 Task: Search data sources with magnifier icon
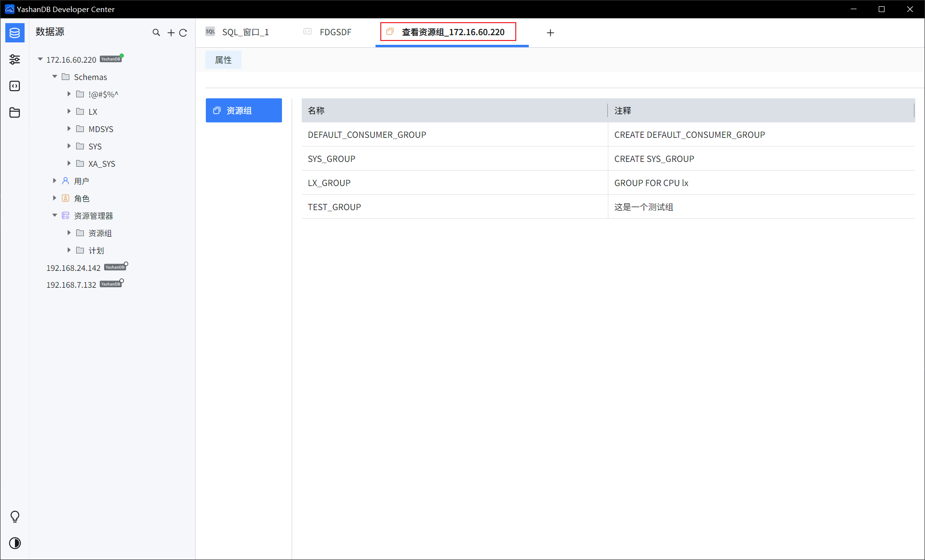(x=156, y=32)
